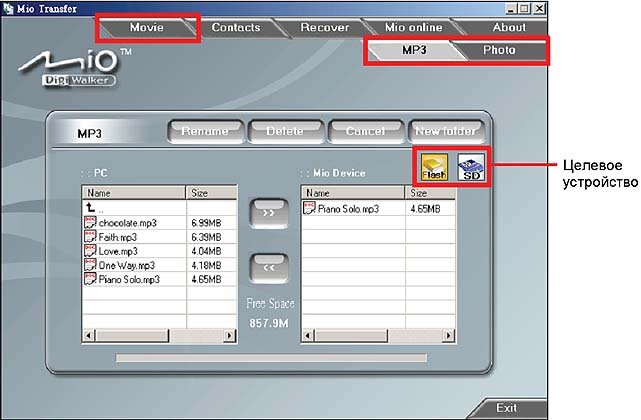This screenshot has height=420, width=641.
Task: Select Flash memory as target device
Action: [434, 167]
